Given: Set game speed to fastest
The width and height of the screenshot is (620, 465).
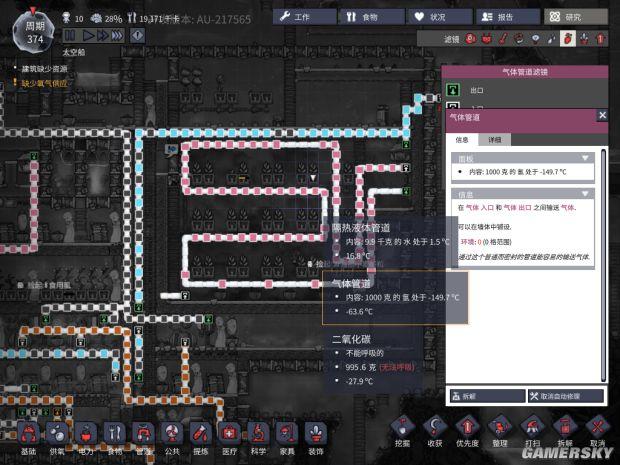Looking at the screenshot, I should 117,36.
